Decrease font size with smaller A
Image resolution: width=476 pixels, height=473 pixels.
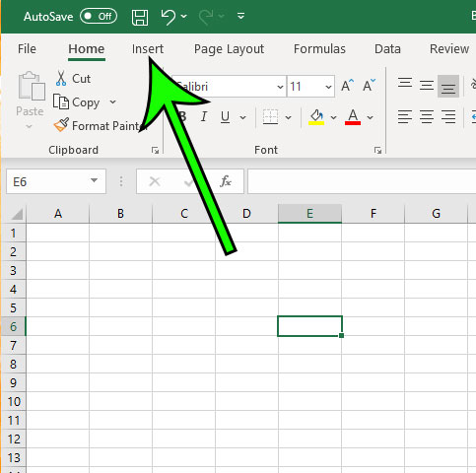[370, 86]
